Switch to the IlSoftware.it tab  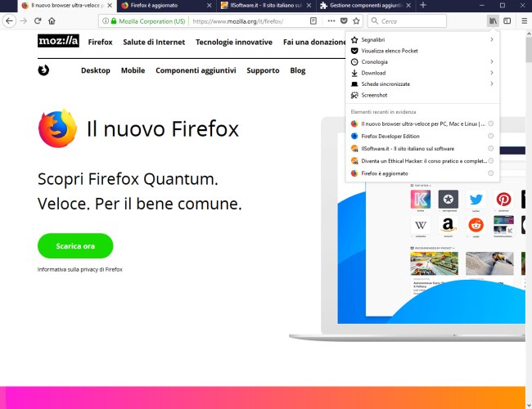266,6
